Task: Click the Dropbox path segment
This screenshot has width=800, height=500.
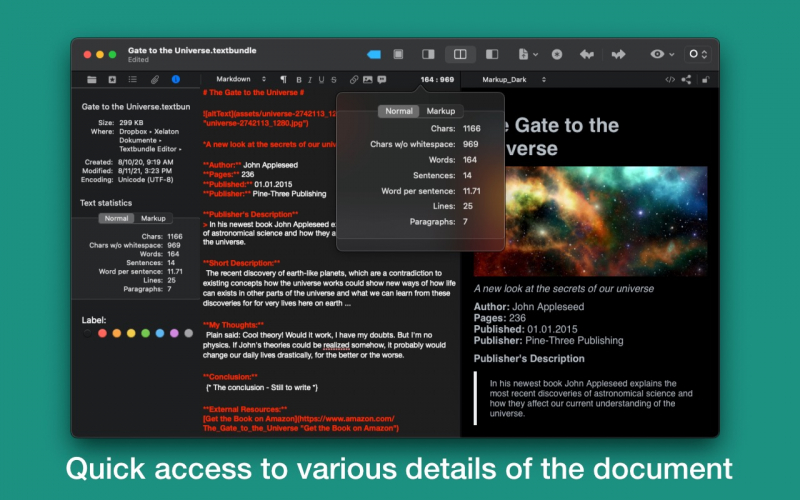Action: tap(133, 131)
